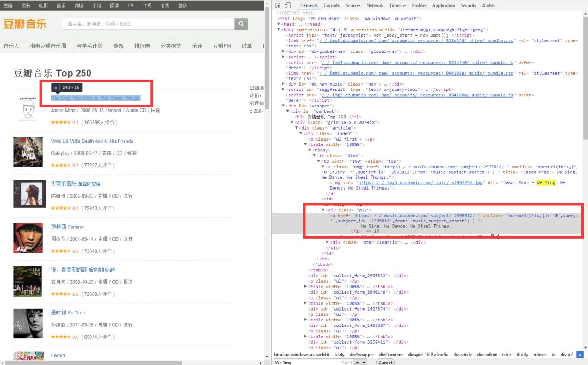Open the 是时候 It's Time album link
The width and height of the screenshot is (588, 365).
pos(68,313)
